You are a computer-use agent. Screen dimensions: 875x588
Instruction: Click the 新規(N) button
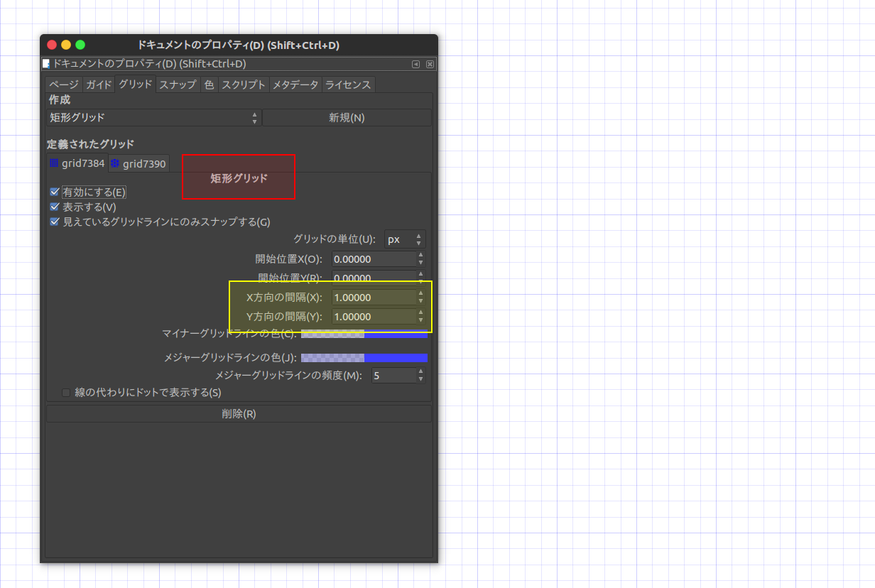[347, 118]
